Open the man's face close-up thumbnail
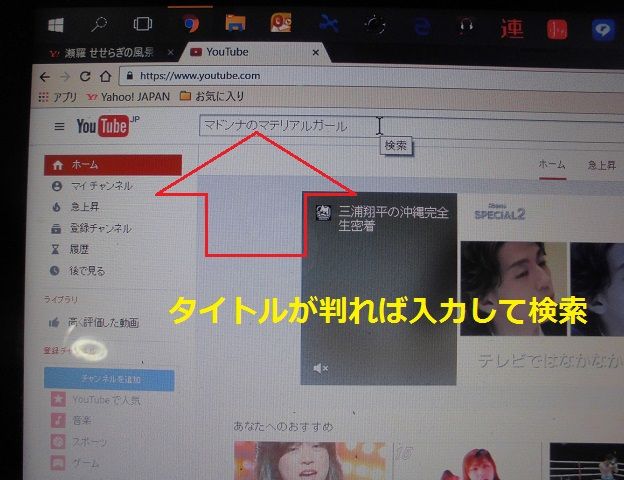Image resolution: width=624 pixels, height=480 pixels. click(513, 289)
